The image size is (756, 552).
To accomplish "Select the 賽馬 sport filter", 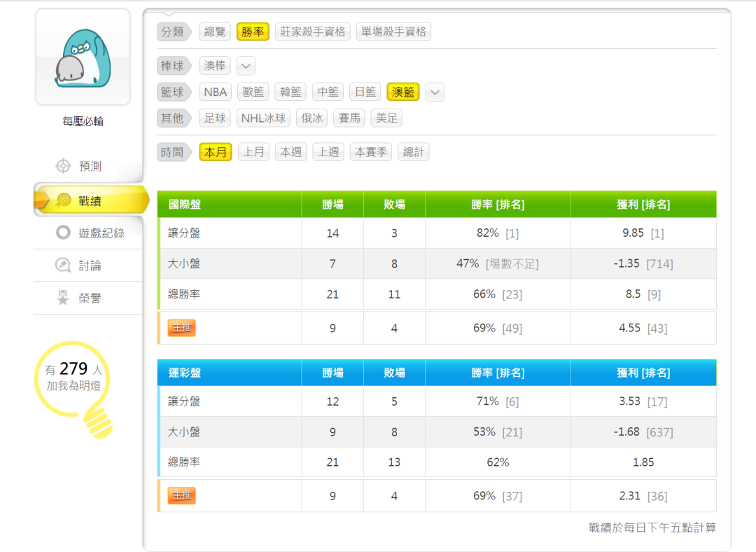I will (349, 118).
